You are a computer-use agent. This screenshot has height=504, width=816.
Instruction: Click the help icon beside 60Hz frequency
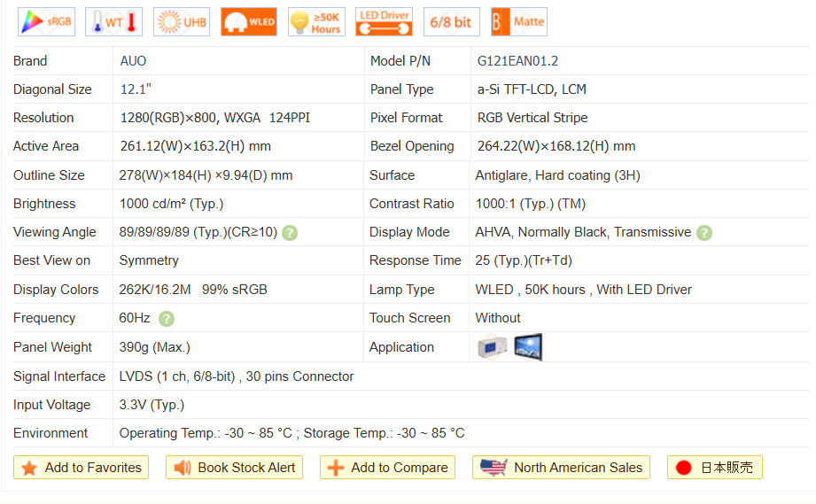pos(166,319)
